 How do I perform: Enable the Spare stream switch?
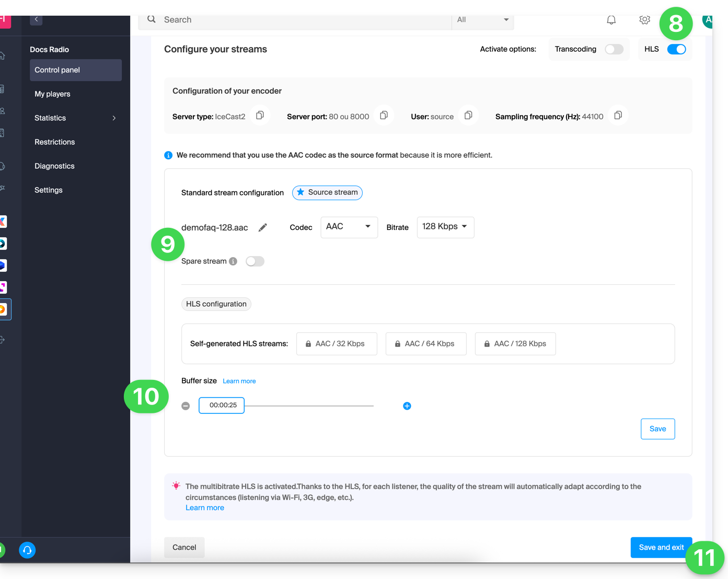255,261
